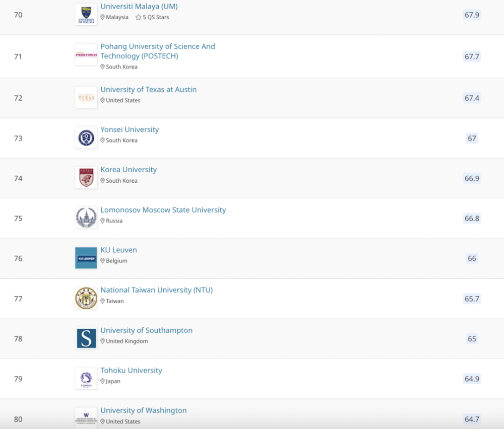This screenshot has height=429, width=504.
Task: Click rank number 75
Action: [x=18, y=219]
